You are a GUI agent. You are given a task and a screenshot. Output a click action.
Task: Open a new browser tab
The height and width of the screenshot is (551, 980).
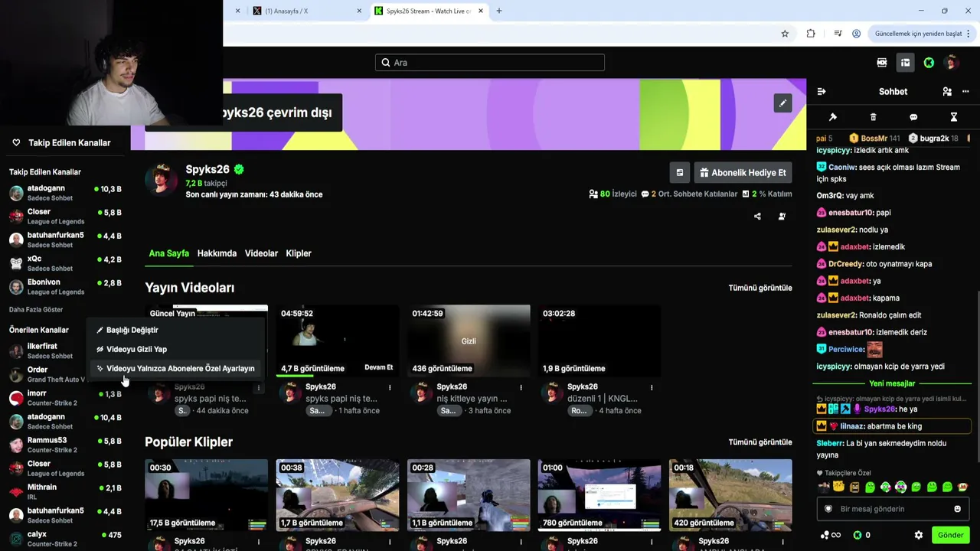pos(499,11)
